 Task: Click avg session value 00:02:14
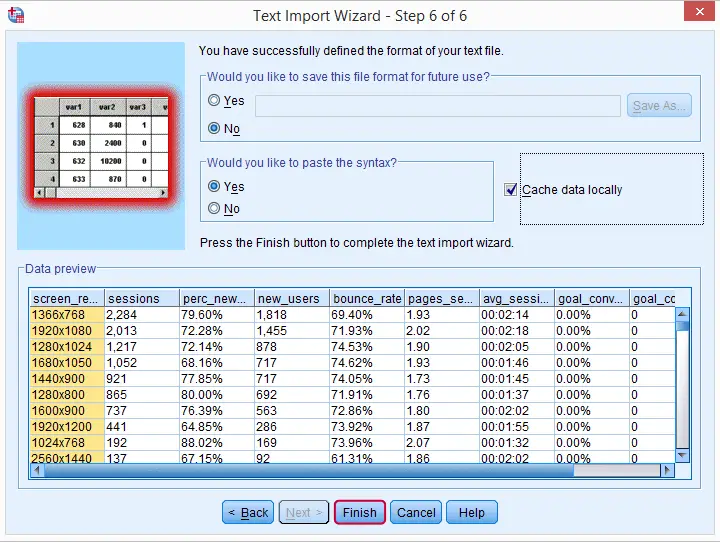517,315
